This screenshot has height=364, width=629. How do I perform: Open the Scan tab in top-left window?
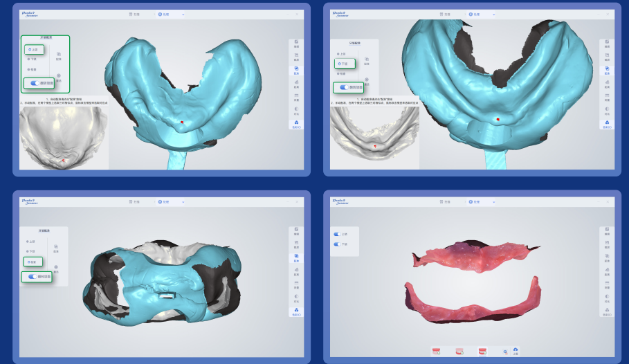pyautogui.click(x=134, y=15)
